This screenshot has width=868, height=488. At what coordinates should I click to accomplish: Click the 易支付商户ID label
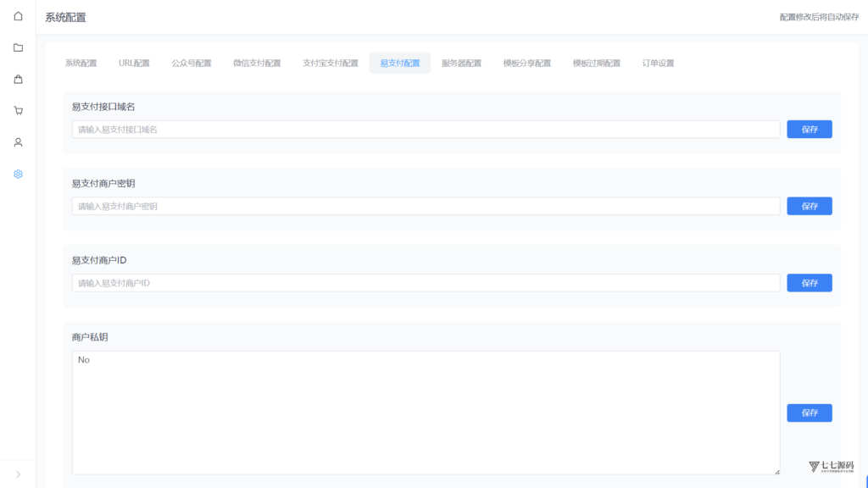coord(99,260)
